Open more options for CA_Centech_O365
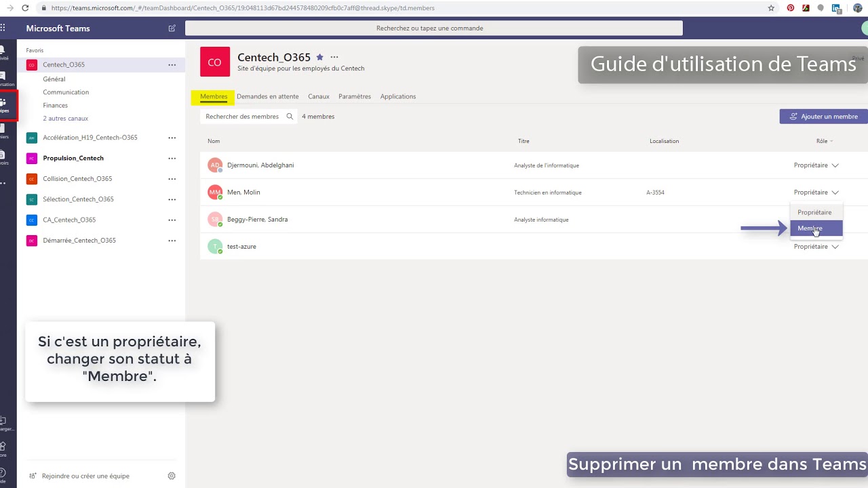868x488 pixels. pyautogui.click(x=172, y=220)
